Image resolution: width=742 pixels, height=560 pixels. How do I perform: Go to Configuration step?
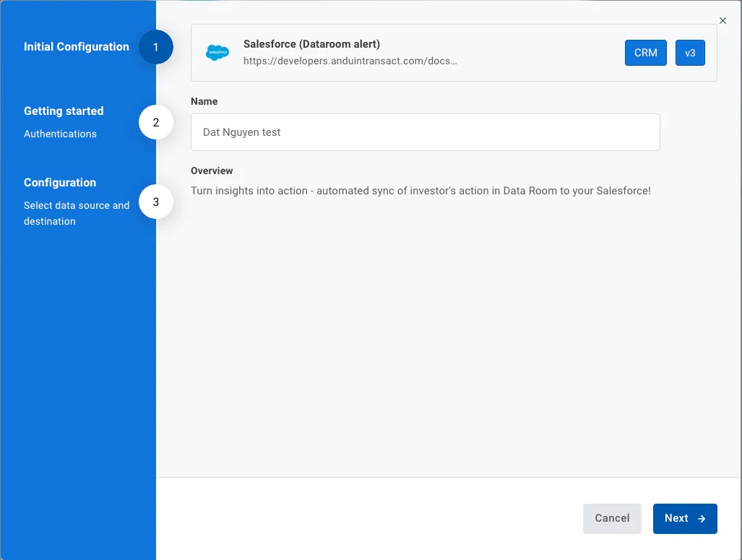60,183
